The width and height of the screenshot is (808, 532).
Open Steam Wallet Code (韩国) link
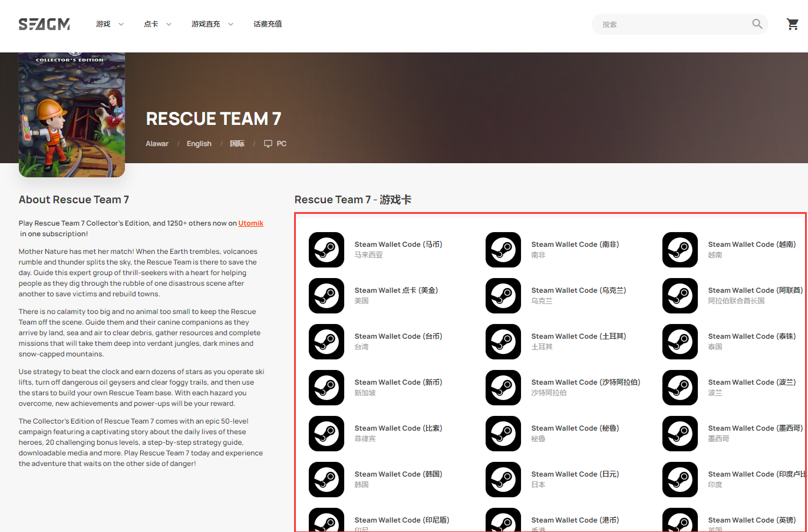(x=398, y=474)
